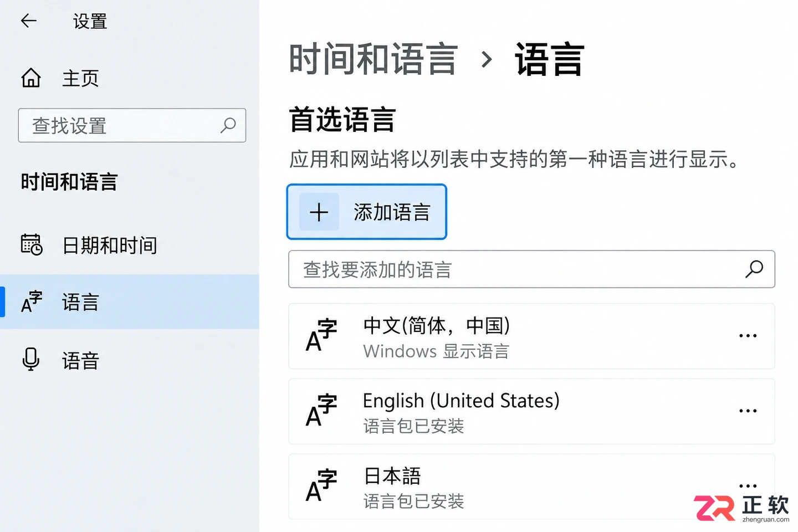Click the language icon of English (United States)
This screenshot has width=798, height=532.
click(x=321, y=411)
